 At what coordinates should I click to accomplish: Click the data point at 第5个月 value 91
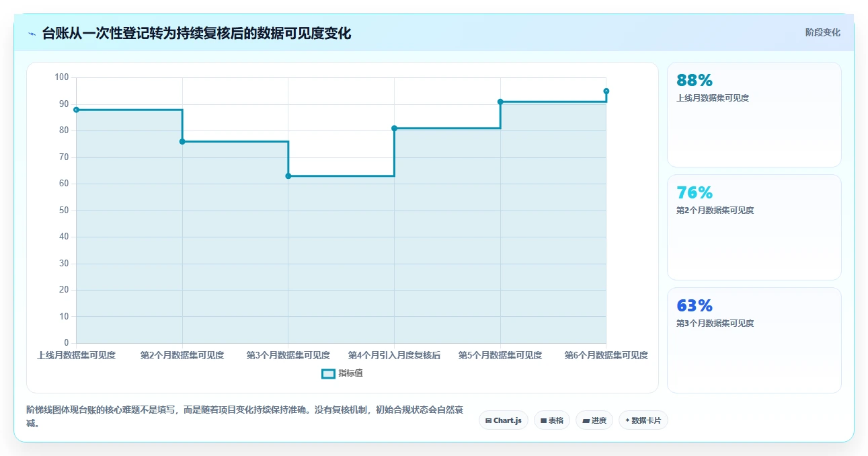pyautogui.click(x=500, y=102)
